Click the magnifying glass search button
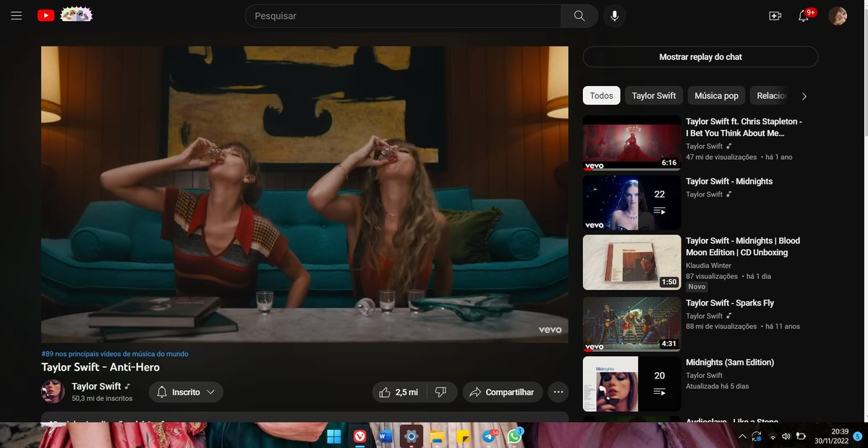The height and width of the screenshot is (448, 868). click(579, 16)
